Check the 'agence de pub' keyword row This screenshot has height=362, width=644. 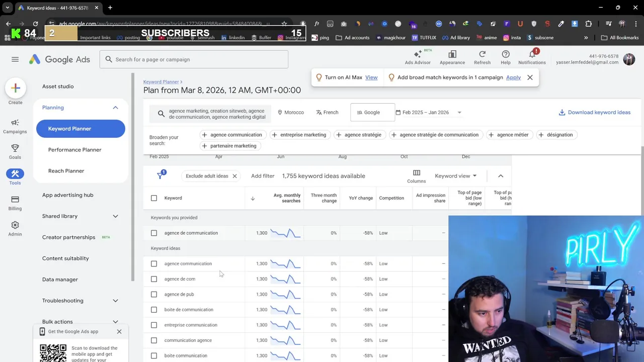click(154, 294)
